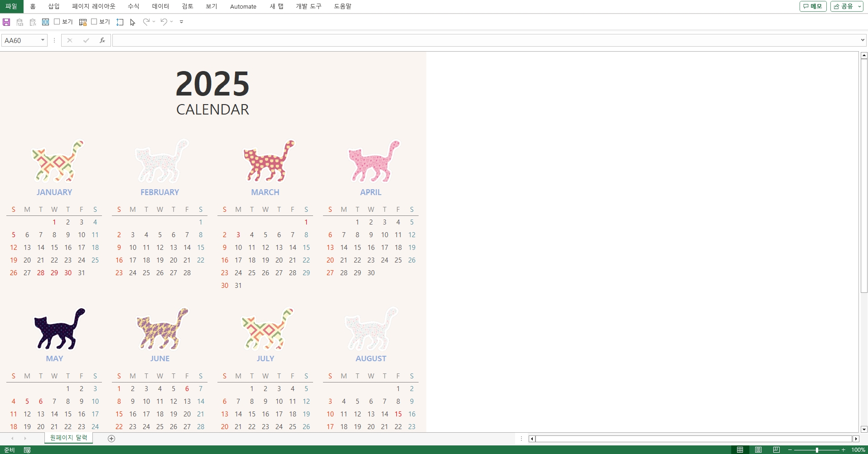Click the next sheet navigation arrow

tap(25, 439)
